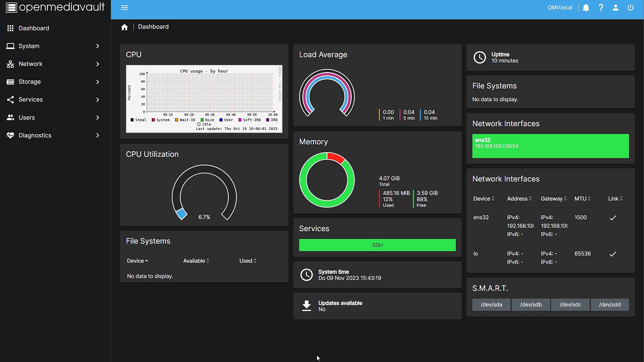644x362 pixels.
Task: Click the green SSH service bar
Action: coord(377,245)
